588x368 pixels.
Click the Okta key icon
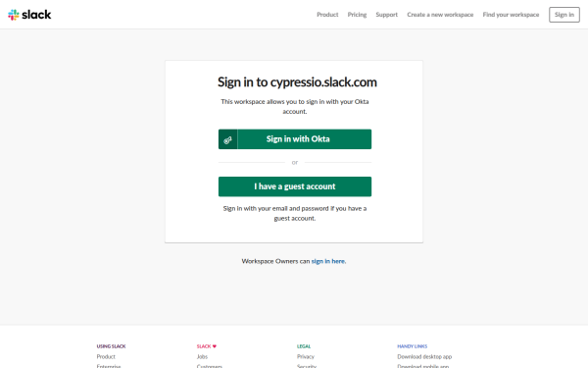227,139
